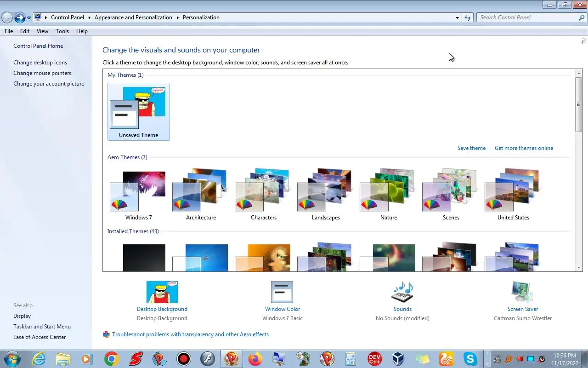
Task: Open the Aero effects troubleshooter link
Action: coord(190,334)
